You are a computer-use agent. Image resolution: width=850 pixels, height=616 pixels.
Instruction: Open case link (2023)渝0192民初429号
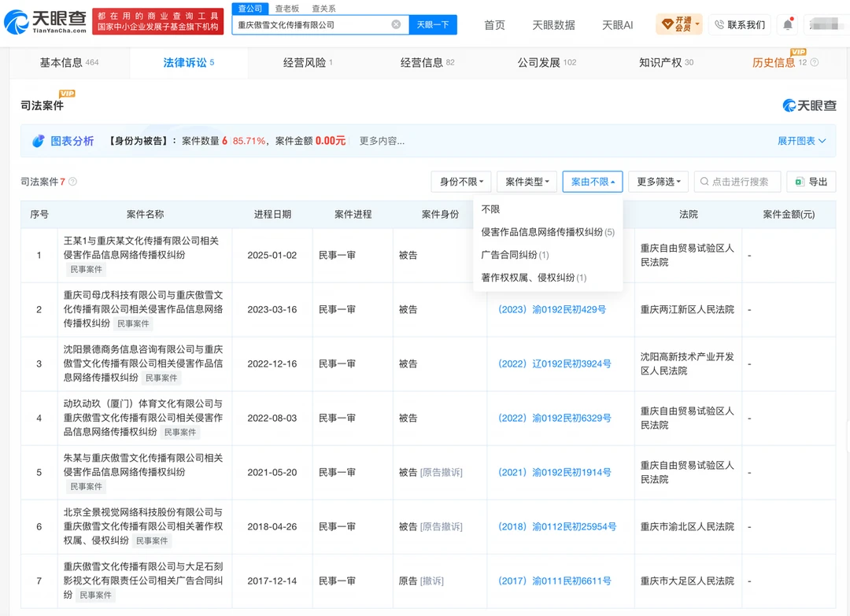[x=552, y=309]
